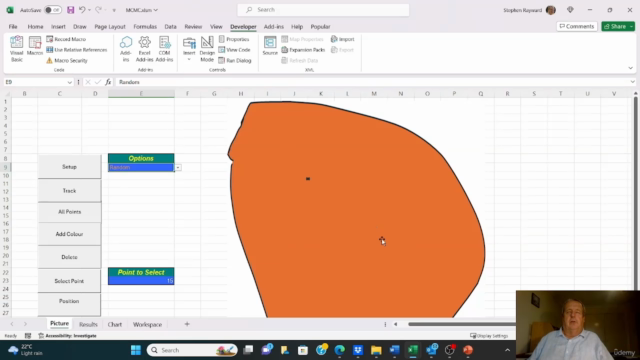Open the Formulas tab
640x360 pixels.
point(145,27)
